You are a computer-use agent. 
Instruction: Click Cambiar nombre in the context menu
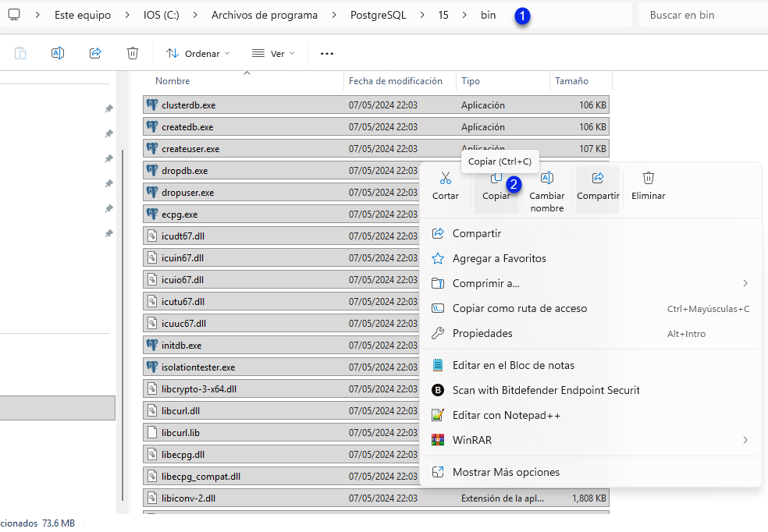tap(546, 192)
